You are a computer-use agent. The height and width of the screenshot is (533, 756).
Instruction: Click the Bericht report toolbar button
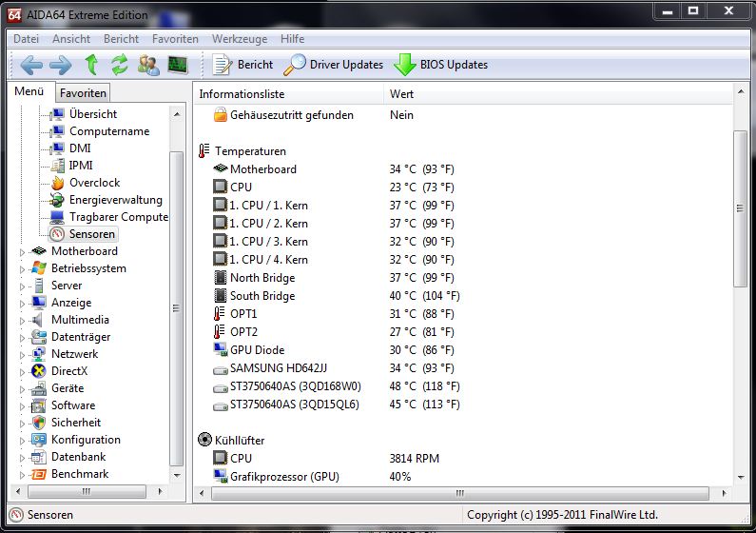pyautogui.click(x=243, y=65)
